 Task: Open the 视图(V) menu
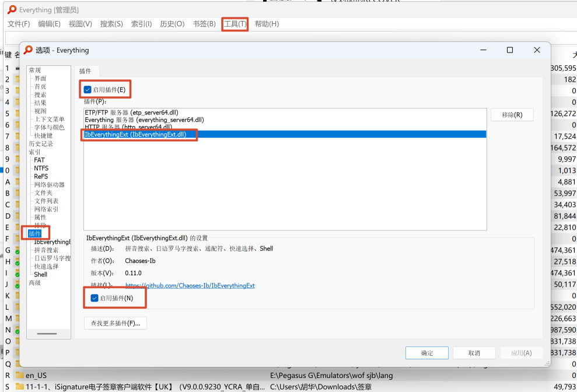coord(81,24)
